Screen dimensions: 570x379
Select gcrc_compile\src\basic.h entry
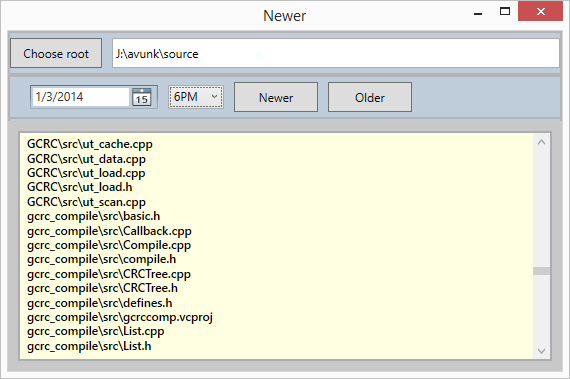pyautogui.click(x=93, y=216)
